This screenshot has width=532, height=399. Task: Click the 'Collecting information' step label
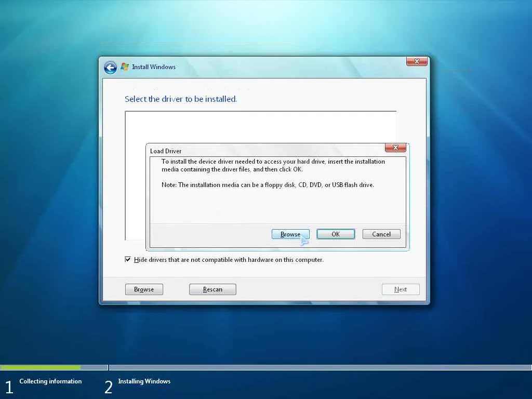click(x=50, y=381)
